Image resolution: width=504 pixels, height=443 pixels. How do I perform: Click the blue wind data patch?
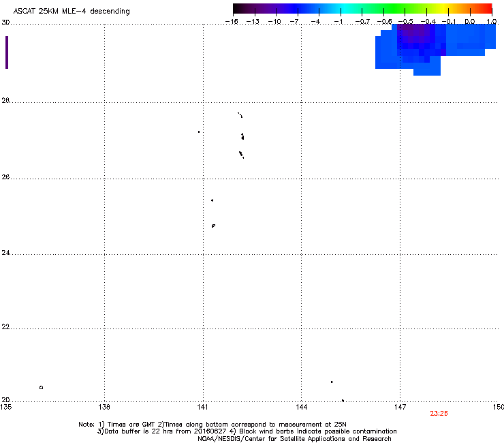click(435, 48)
